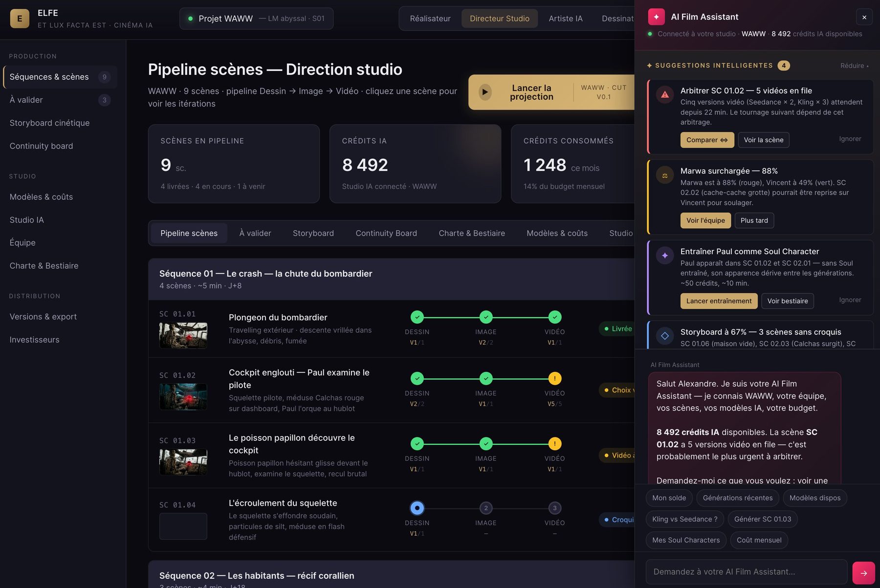Click the Séquences & scènes count badge 9
Image resolution: width=880 pixels, height=588 pixels.
point(104,77)
